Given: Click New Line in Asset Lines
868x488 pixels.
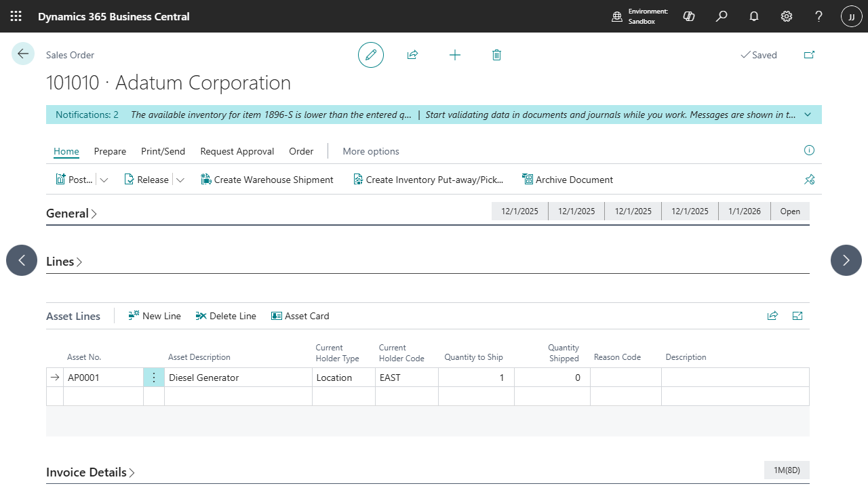Looking at the screenshot, I should coord(155,316).
